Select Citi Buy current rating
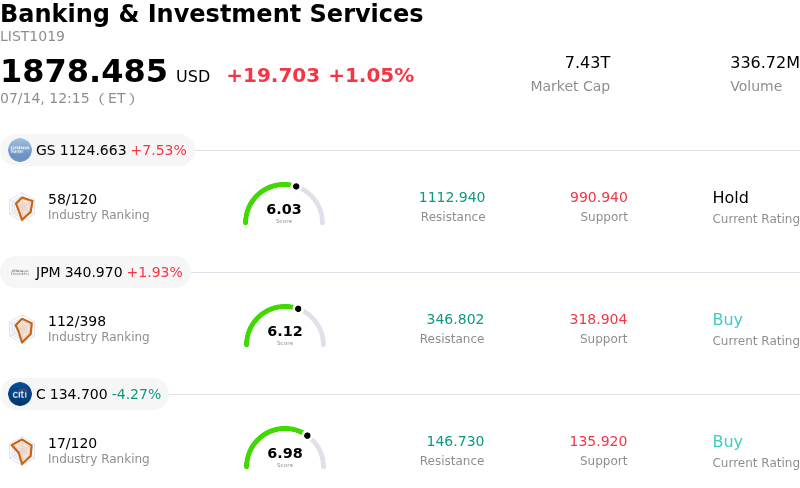The width and height of the screenshot is (800, 488). pyautogui.click(x=728, y=441)
